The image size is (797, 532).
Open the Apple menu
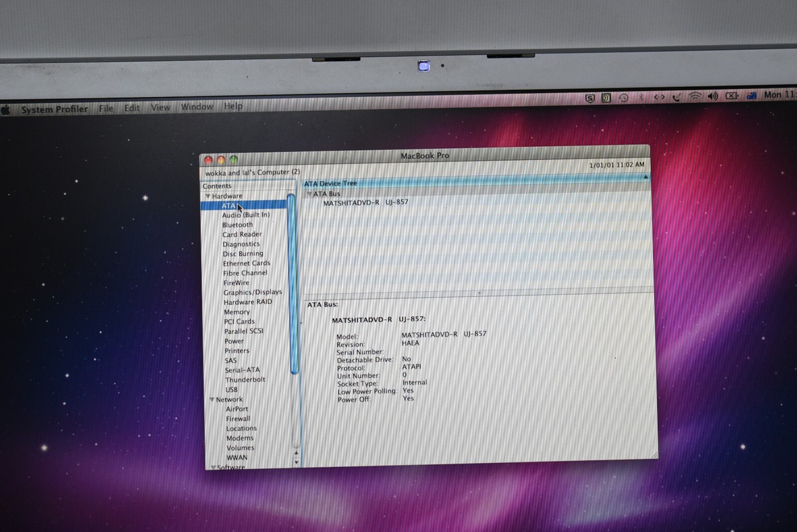click(x=5, y=110)
